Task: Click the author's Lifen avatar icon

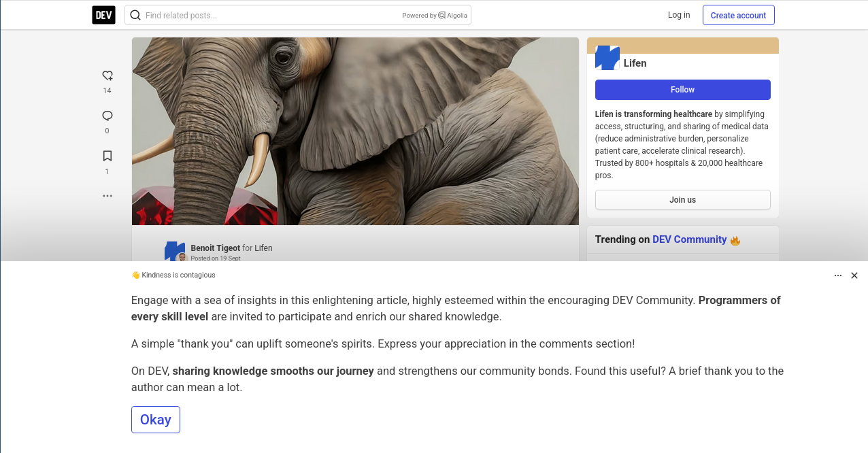Action: [175, 251]
